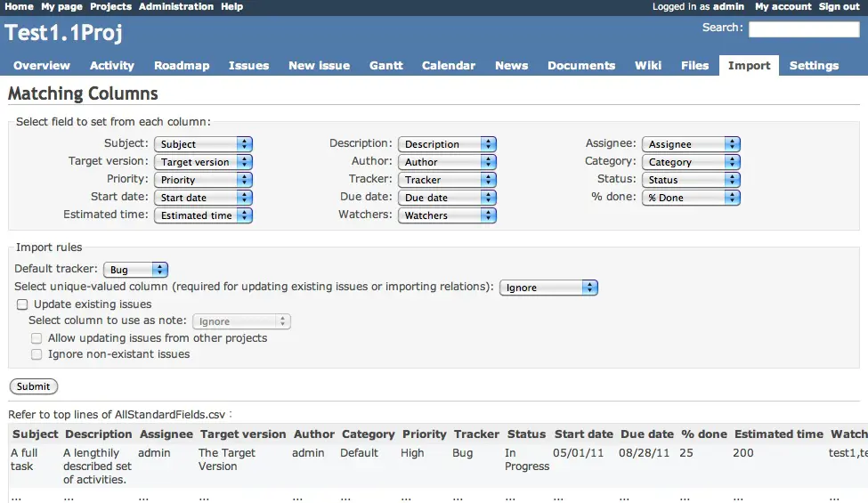Viewport: 868px width, 503px height.
Task: Open the % done field dropdown
Action: [x=691, y=198]
